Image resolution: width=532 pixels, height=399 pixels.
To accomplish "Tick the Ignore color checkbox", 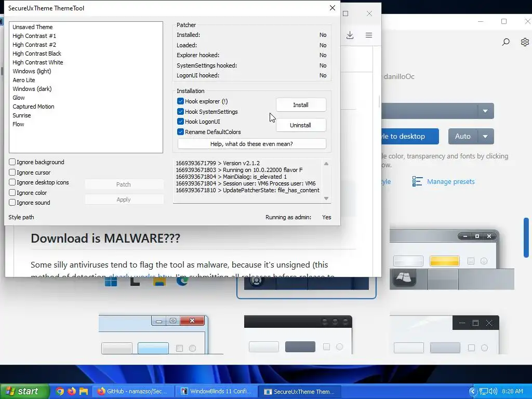I will [12, 192].
